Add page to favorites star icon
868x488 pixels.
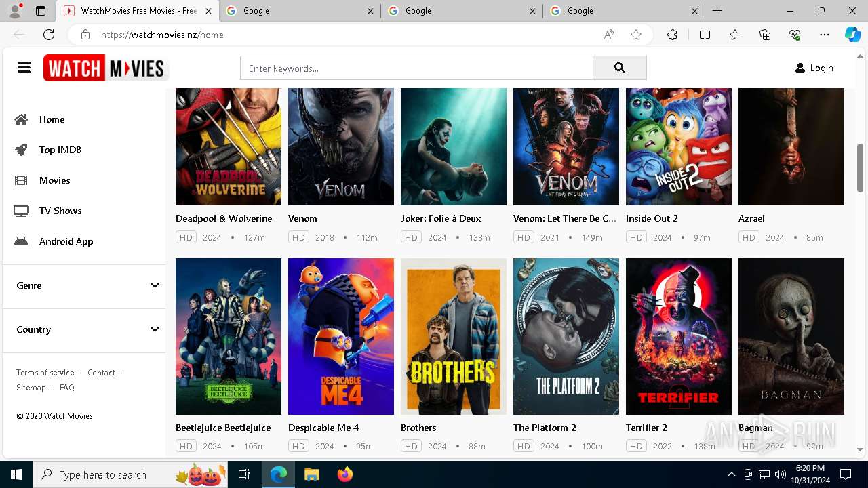coord(636,35)
